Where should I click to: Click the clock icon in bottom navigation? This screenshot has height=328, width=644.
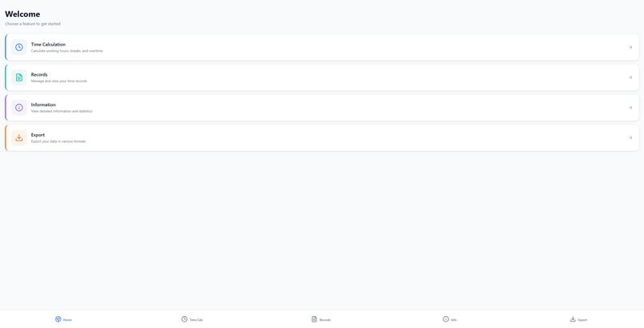pyautogui.click(x=185, y=319)
